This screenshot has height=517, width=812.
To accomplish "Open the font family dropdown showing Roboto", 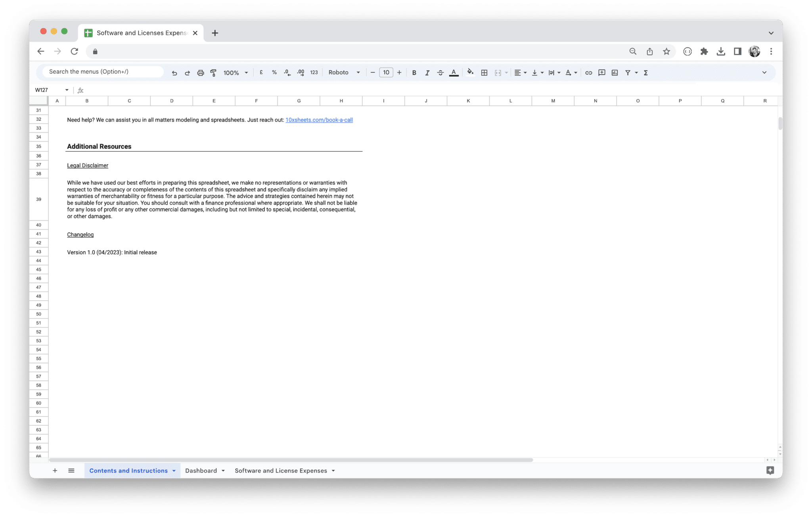I will click(x=343, y=73).
